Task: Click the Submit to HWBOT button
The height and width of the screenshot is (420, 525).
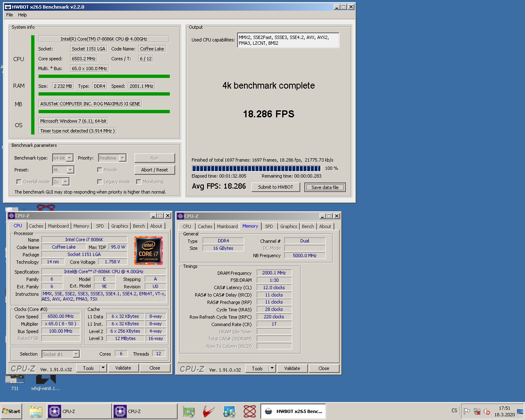Action: pos(276,187)
